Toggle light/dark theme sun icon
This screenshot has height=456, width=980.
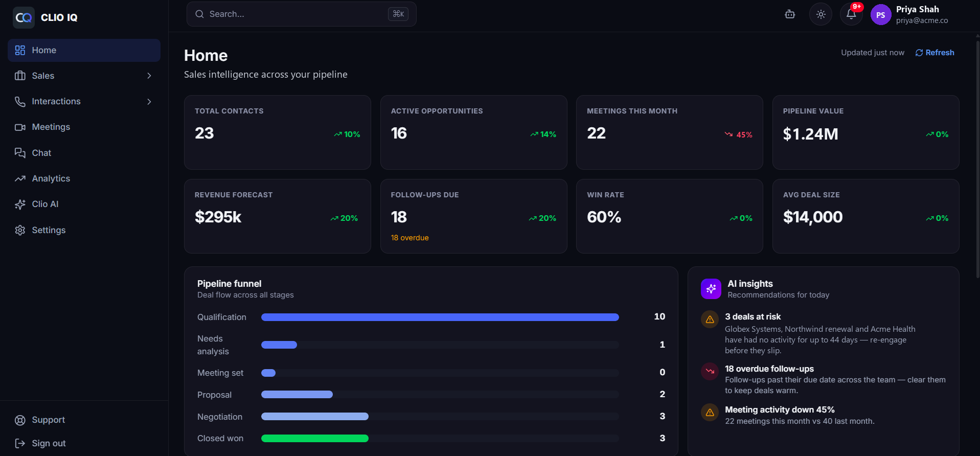[821, 14]
